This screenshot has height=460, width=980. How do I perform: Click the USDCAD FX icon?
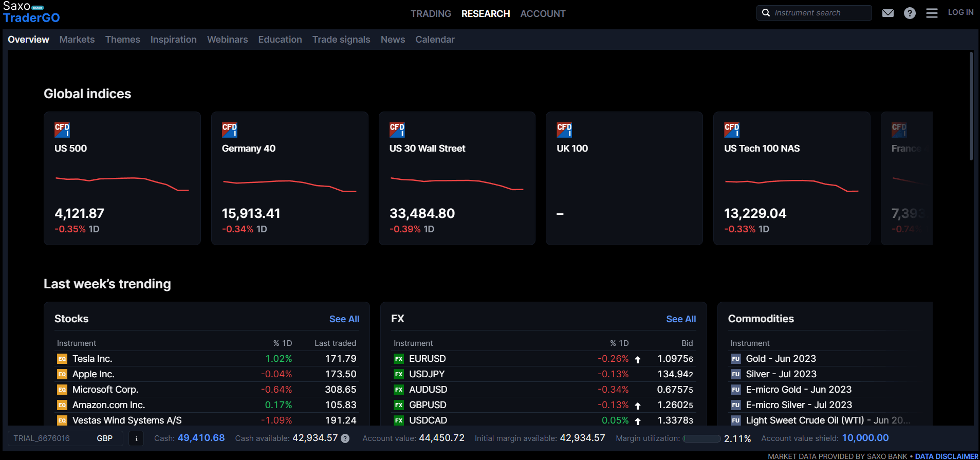coord(399,420)
